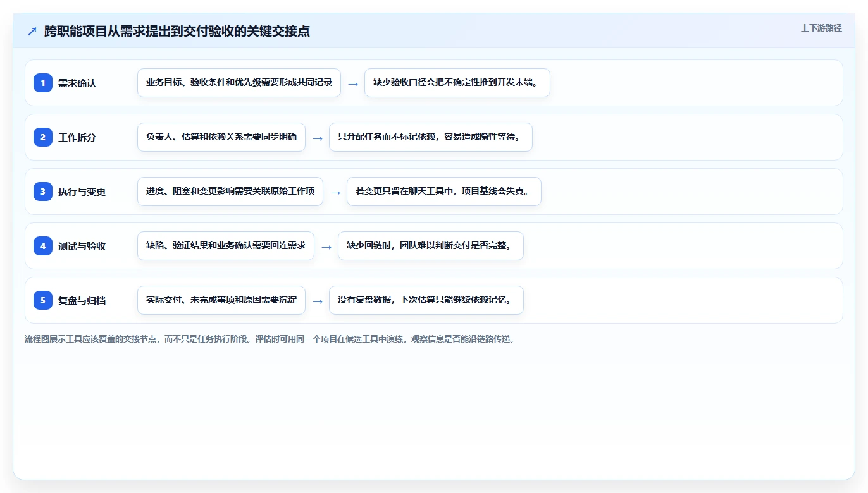Select the footnote starting 流程图展示工具应该覆盖的交接节点

271,339
